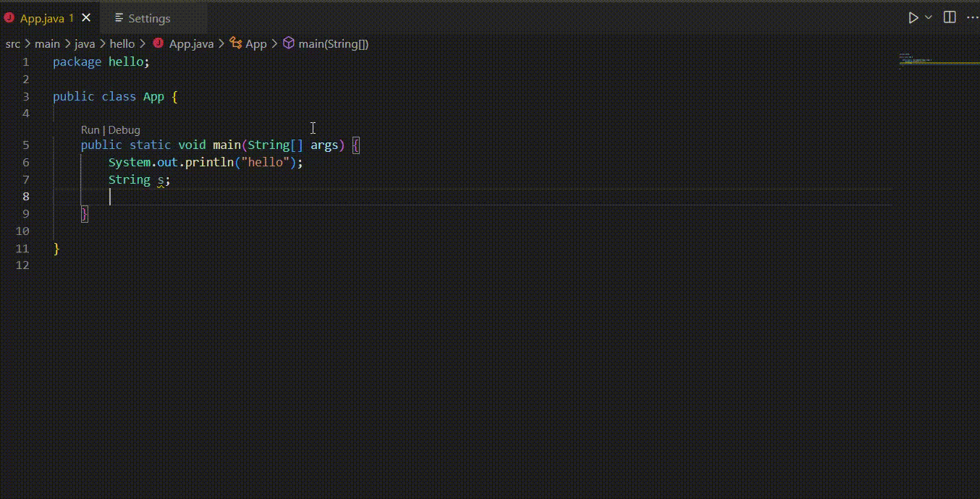Open the More Actions ellipsis menu

pyautogui.click(x=972, y=18)
